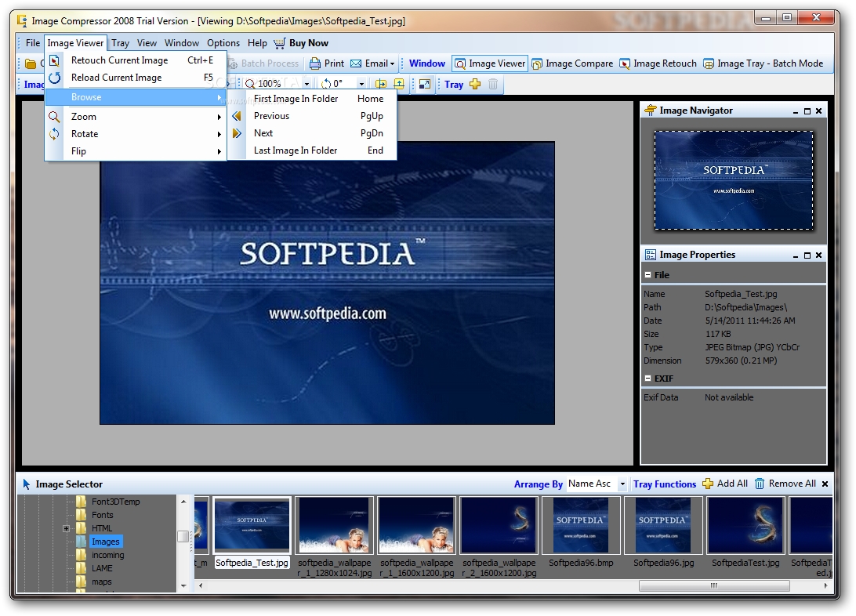This screenshot has height=616, width=856.
Task: Click the Image Navigator preview thumbnail
Action: click(734, 180)
